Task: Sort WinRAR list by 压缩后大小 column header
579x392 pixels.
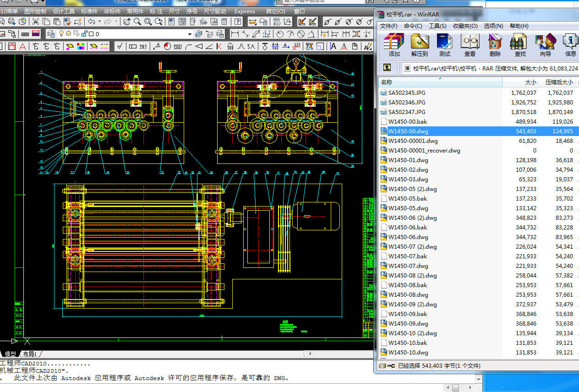Action: pos(557,82)
